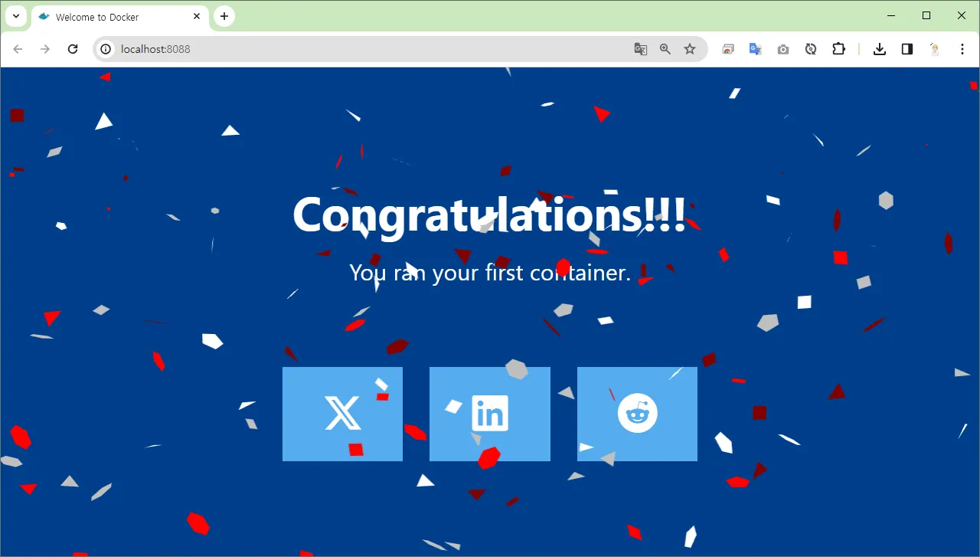Screen dimensions: 980x557
Task: Click the circular refresh extension icon
Action: coord(811,49)
